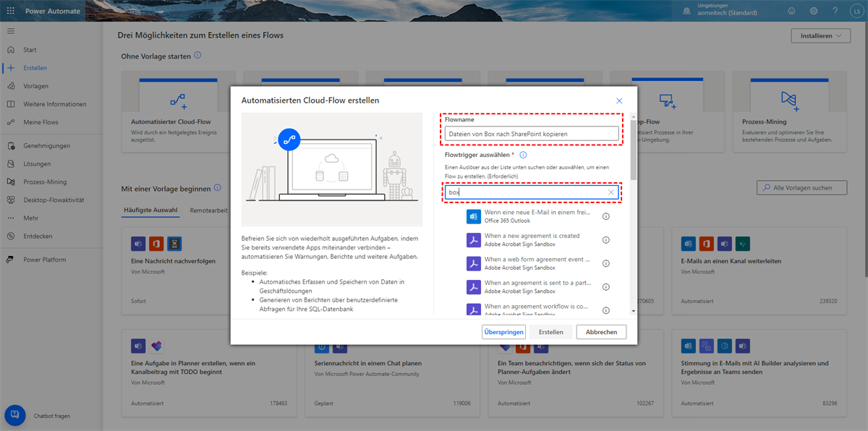The image size is (868, 431).
Task: Show info for Outlook email trigger
Action: [x=606, y=216]
